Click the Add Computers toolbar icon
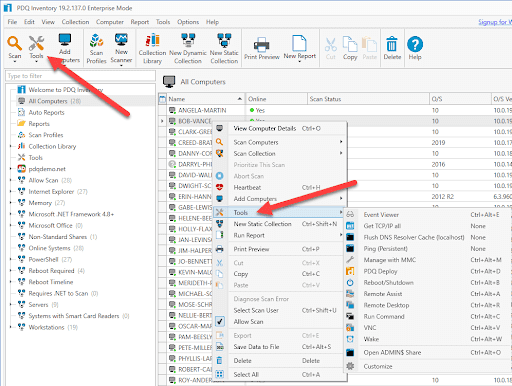The image size is (512, 386). [x=65, y=40]
